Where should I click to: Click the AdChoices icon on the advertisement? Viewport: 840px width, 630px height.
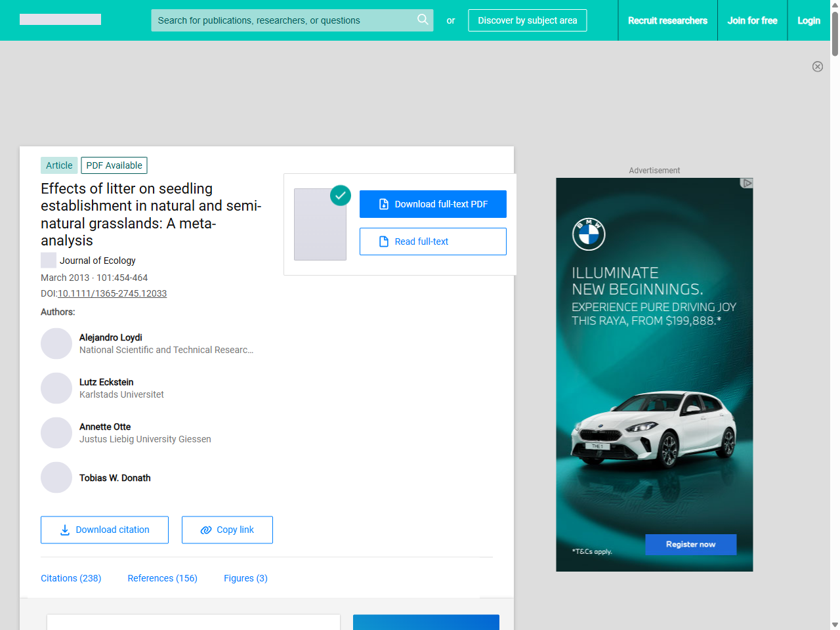click(x=746, y=183)
